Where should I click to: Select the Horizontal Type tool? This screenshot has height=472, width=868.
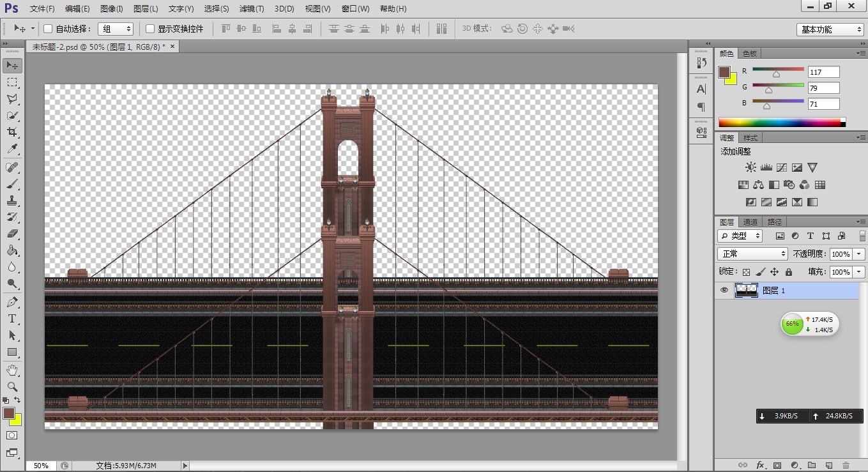[x=12, y=319]
